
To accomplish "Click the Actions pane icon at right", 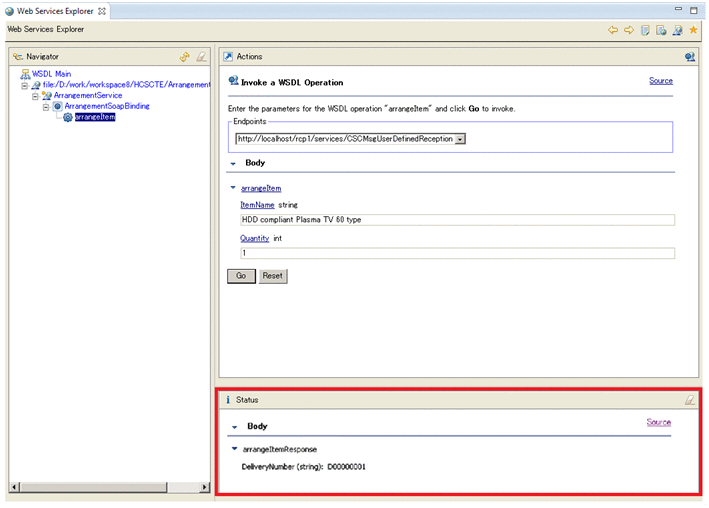I will click(689, 57).
